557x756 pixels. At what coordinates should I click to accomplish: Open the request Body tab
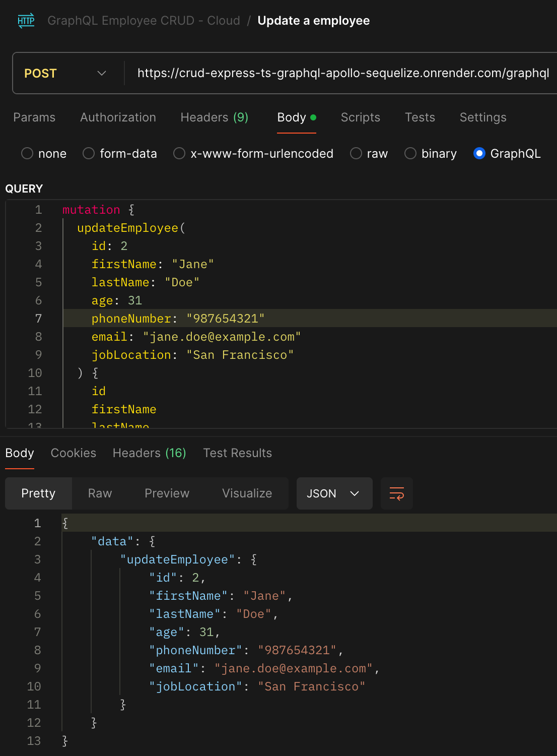297,117
